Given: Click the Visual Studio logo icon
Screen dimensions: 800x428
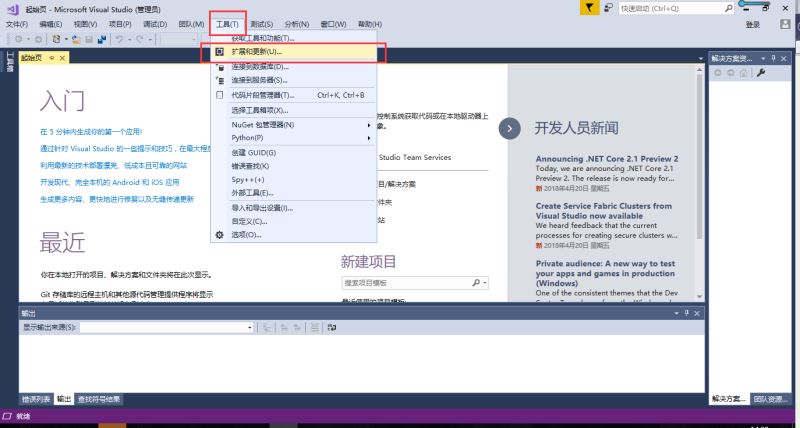Looking at the screenshot, I should click(x=13, y=9).
